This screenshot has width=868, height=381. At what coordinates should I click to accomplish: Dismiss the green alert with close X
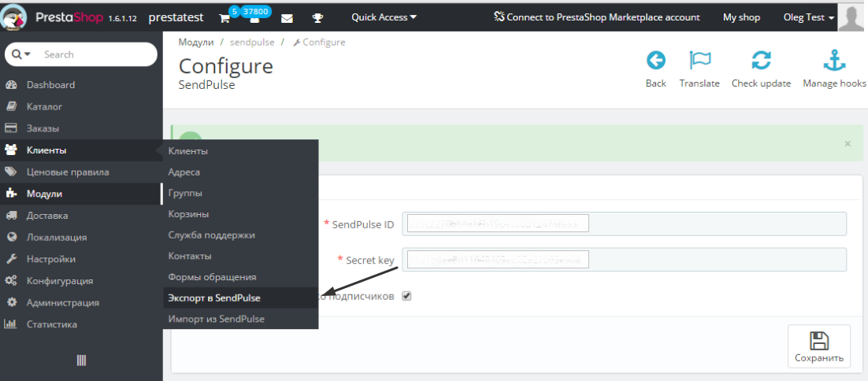click(848, 144)
